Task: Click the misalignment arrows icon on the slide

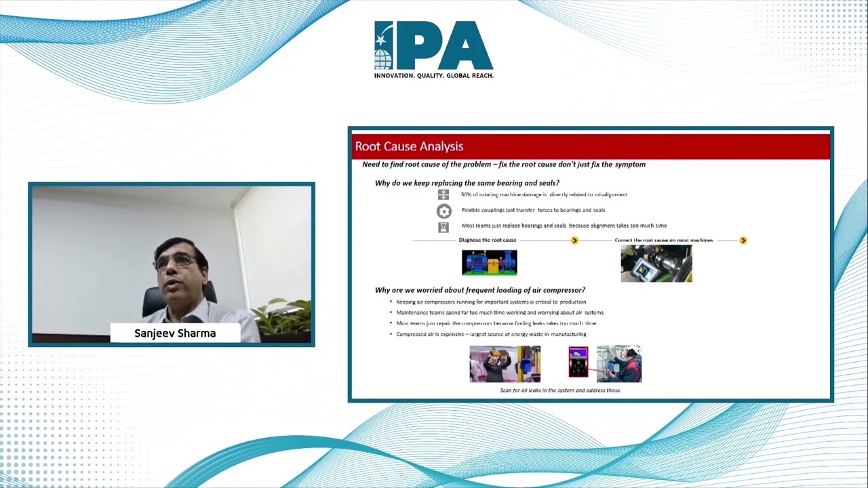Action: [x=443, y=195]
